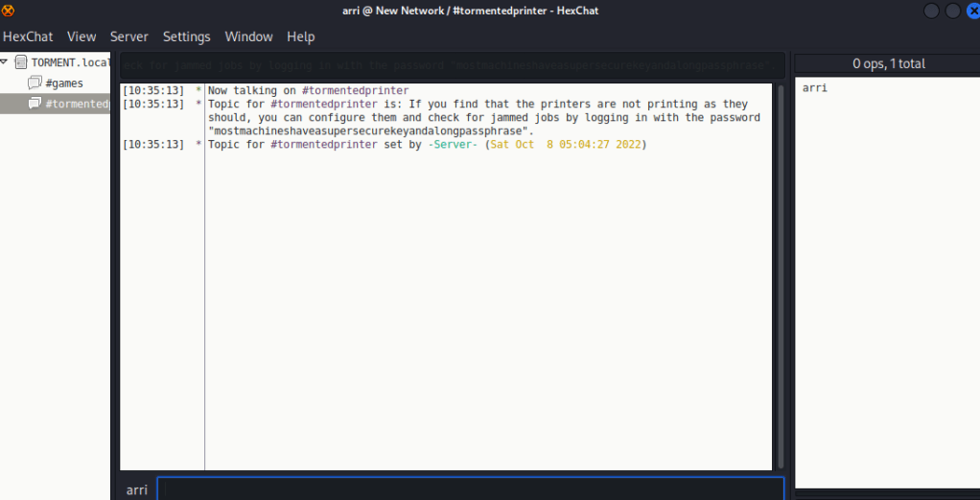Image resolution: width=980 pixels, height=500 pixels.
Task: Collapse the TORMENT.local server tree
Action: [x=5, y=62]
